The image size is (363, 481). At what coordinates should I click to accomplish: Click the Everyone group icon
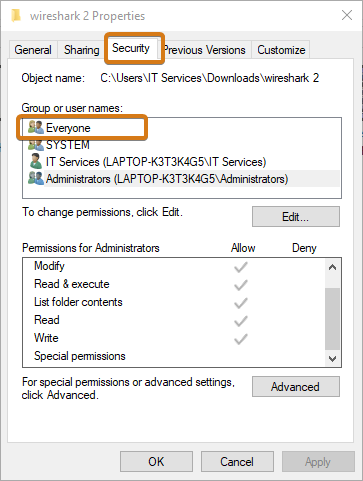(x=36, y=127)
